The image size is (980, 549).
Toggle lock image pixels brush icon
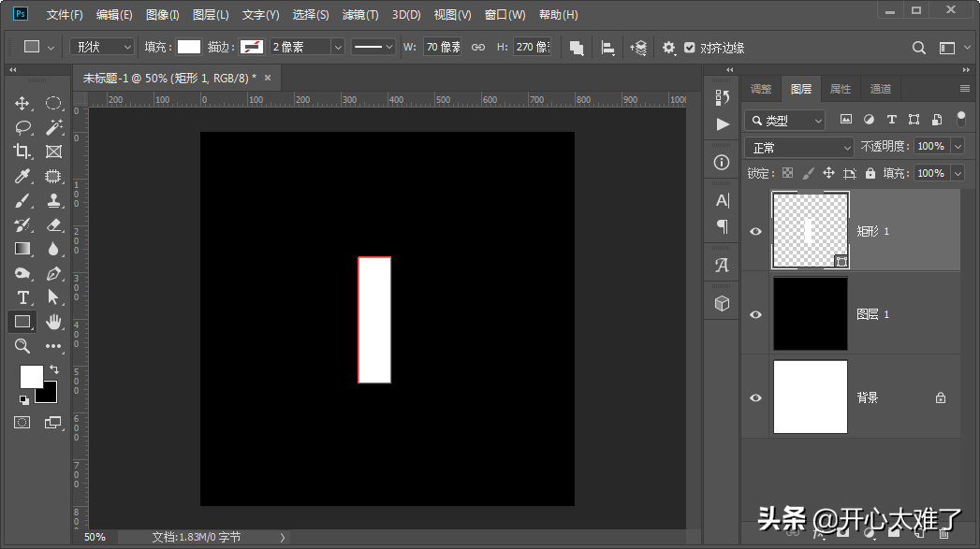pyautogui.click(x=808, y=173)
